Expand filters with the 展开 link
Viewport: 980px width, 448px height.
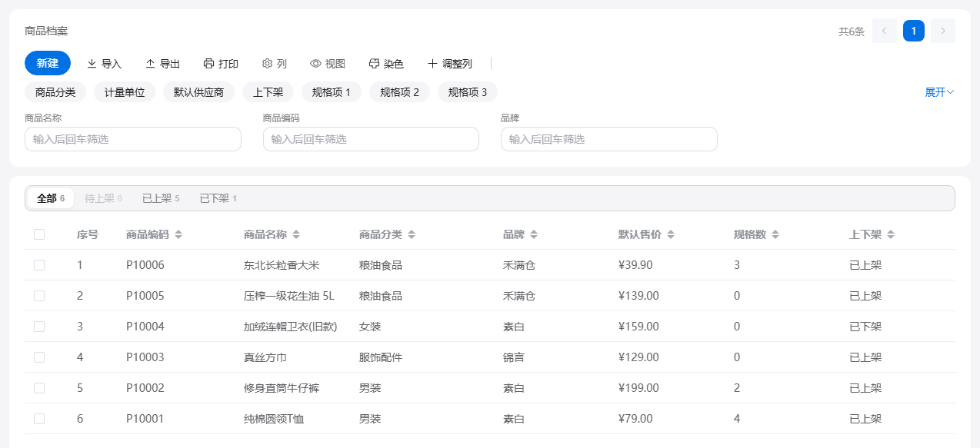tap(939, 92)
